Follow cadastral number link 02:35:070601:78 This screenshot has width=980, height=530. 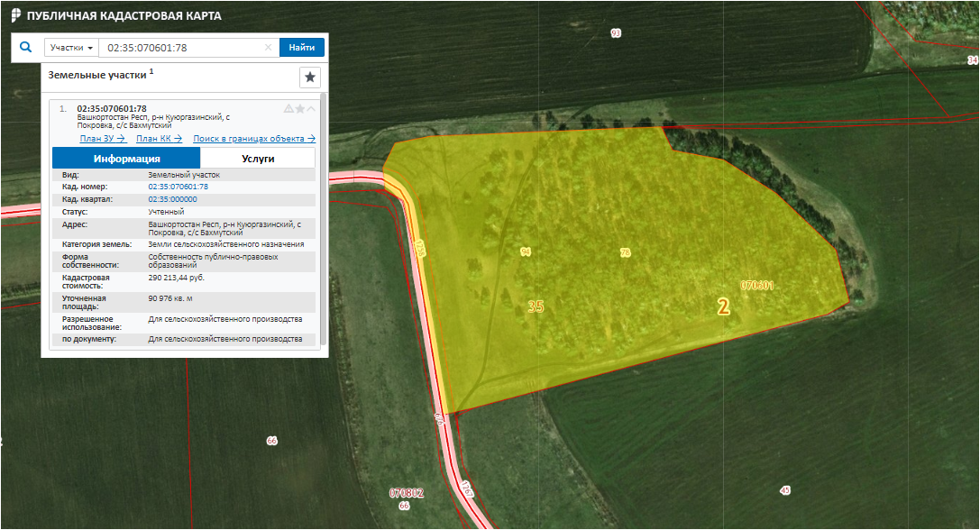pos(178,187)
